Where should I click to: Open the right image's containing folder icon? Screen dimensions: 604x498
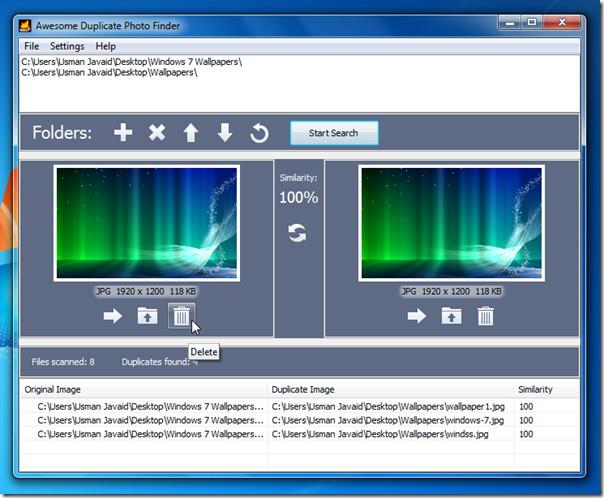pyautogui.click(x=451, y=316)
